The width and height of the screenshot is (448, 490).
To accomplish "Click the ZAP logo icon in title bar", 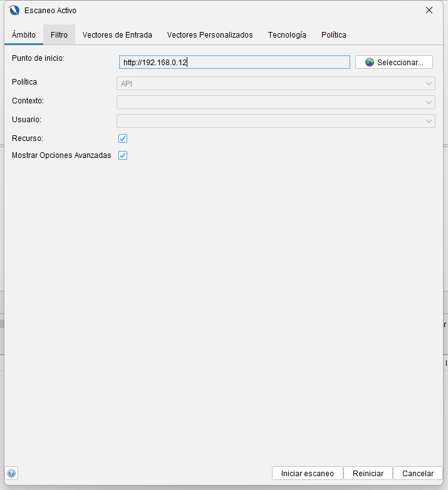I will (x=15, y=11).
